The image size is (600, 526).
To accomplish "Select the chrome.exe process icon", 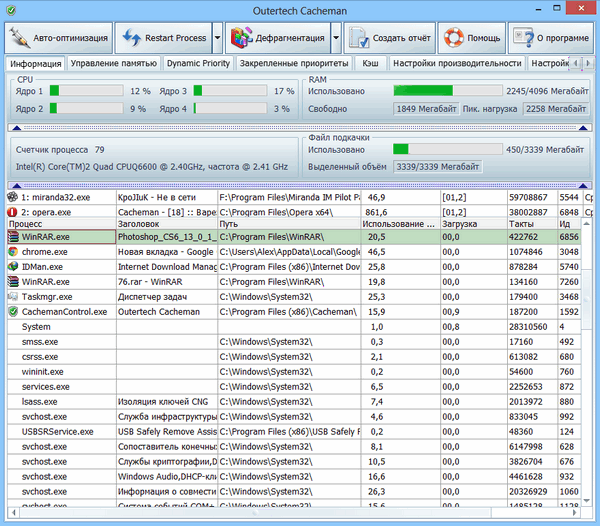I will pyautogui.click(x=13, y=252).
